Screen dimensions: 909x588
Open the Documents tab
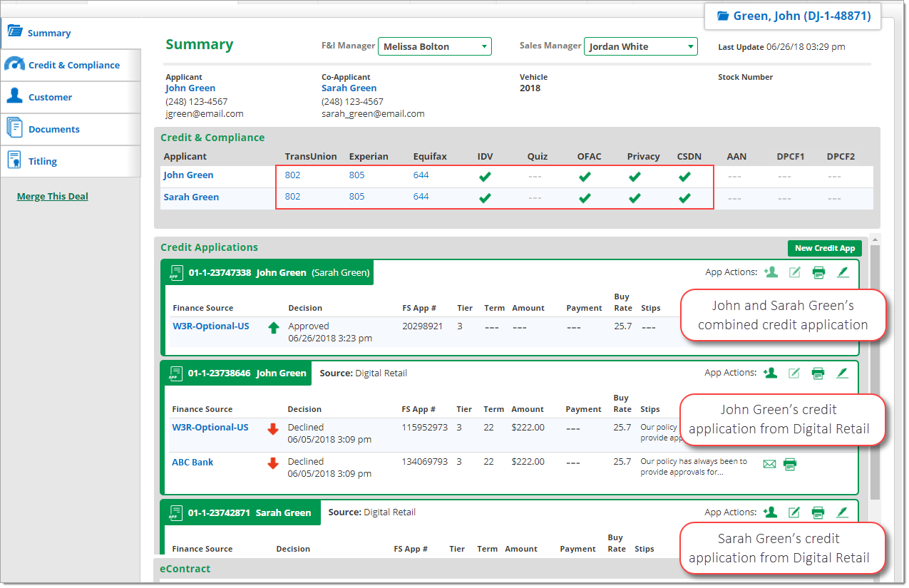coord(71,129)
